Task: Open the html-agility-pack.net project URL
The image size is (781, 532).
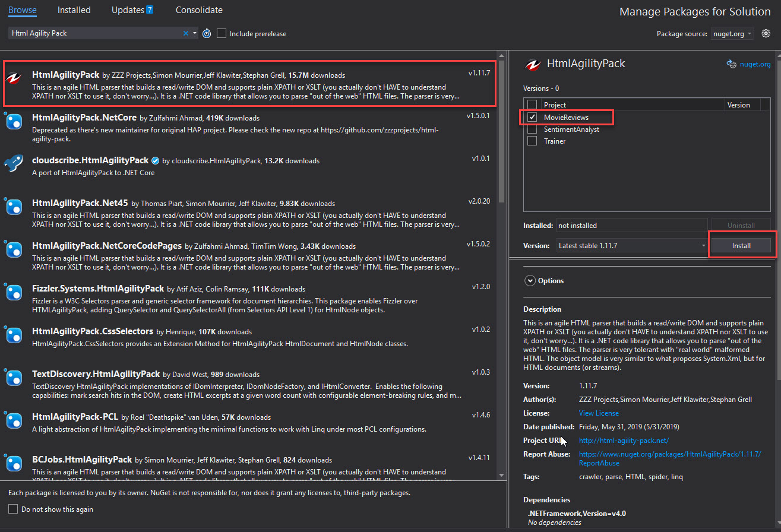Action: (624, 441)
